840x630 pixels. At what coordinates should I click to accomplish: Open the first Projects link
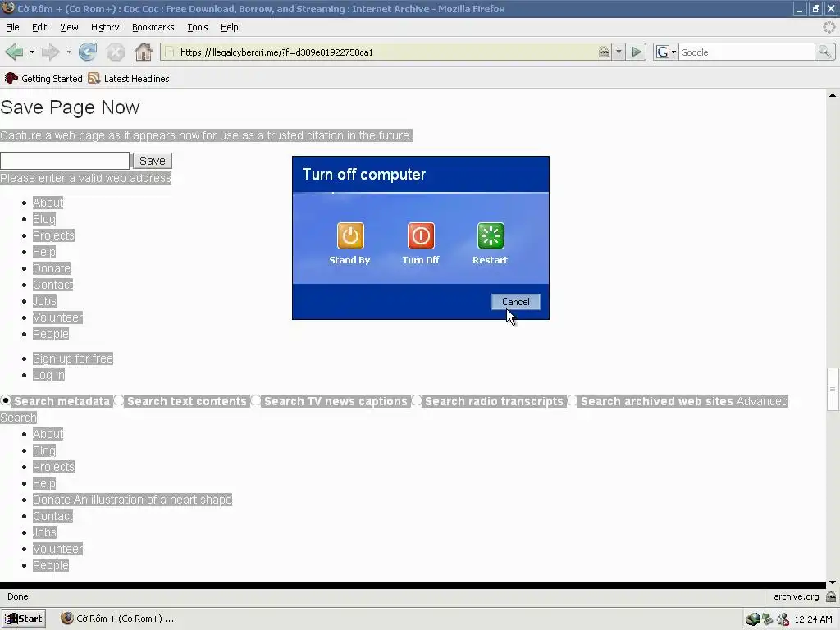pos(53,235)
